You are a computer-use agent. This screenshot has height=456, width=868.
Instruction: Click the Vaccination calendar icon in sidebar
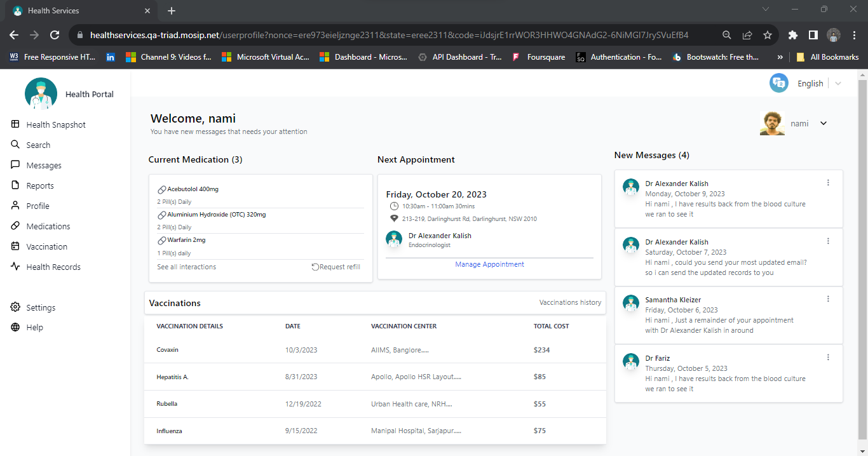pos(15,246)
